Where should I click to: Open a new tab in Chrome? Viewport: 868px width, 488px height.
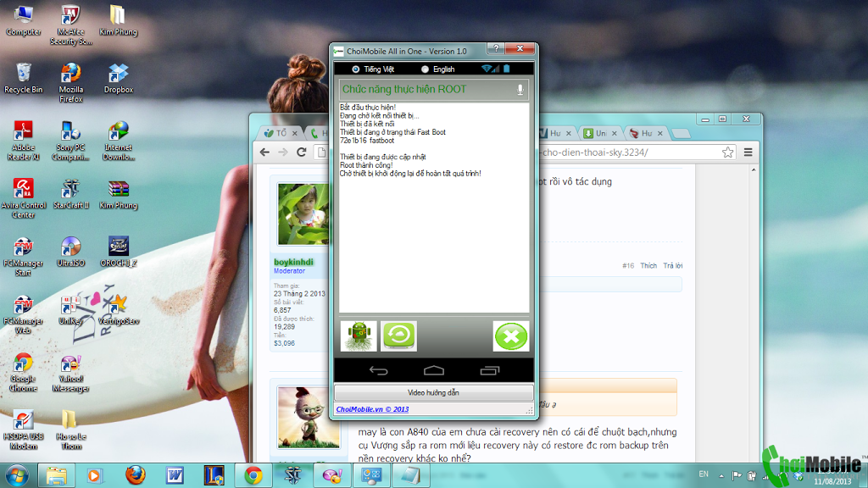click(681, 133)
